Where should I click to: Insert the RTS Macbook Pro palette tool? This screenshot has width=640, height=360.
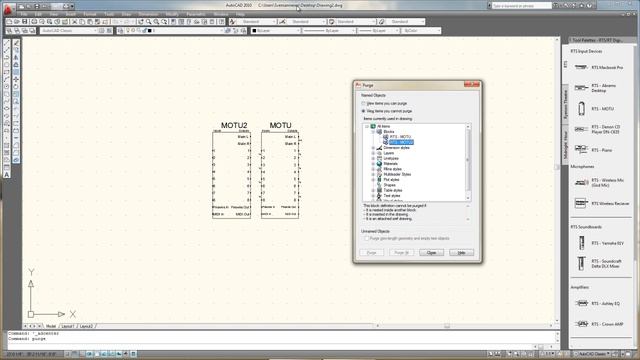599,67
